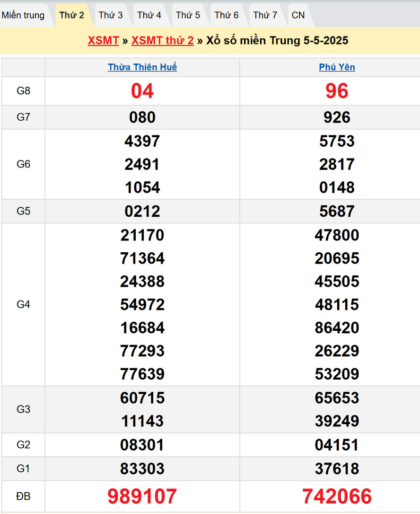Click Phú Yên G8 result 96
The width and height of the screenshot is (420, 514).
(x=337, y=91)
